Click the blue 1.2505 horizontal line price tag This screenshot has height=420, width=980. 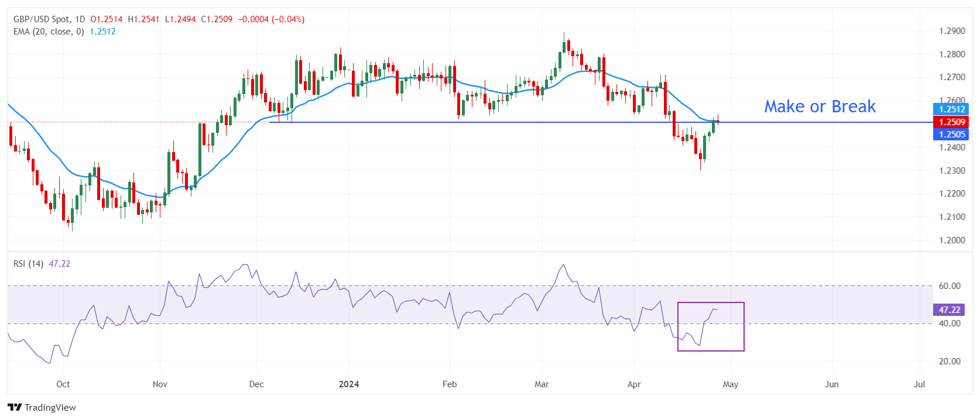tap(951, 135)
